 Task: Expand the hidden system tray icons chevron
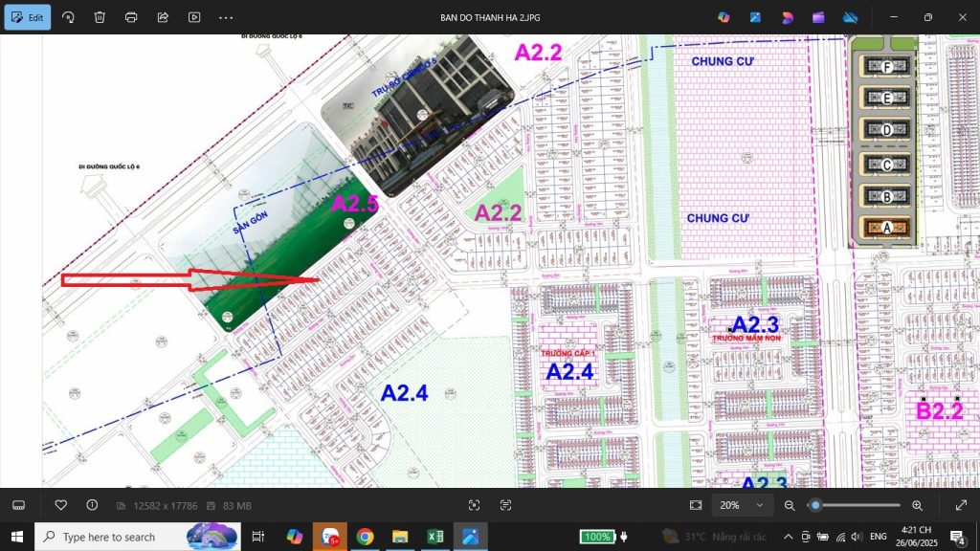[789, 537]
